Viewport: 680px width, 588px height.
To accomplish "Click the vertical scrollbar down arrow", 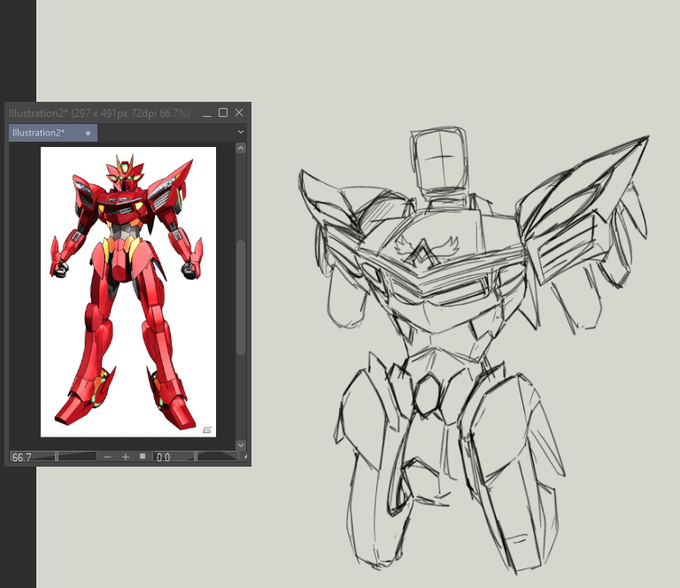I will [x=241, y=445].
